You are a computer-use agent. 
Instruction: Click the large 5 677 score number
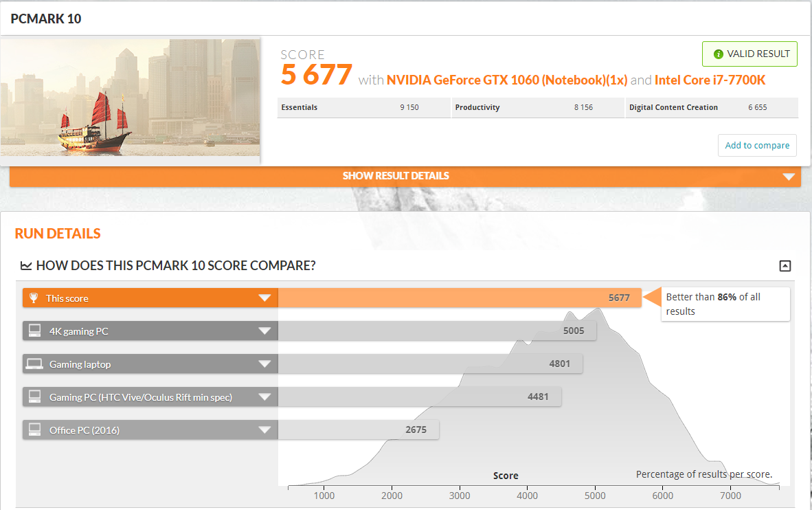317,75
